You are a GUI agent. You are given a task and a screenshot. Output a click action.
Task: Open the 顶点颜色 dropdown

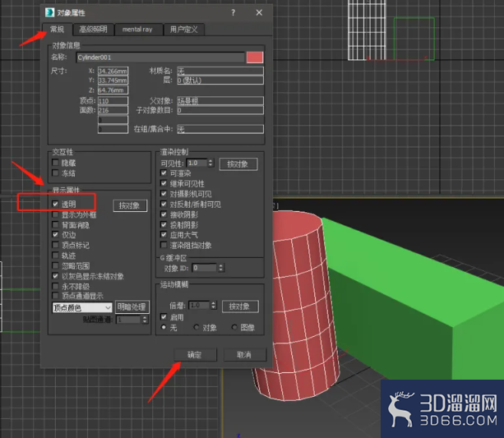point(82,307)
